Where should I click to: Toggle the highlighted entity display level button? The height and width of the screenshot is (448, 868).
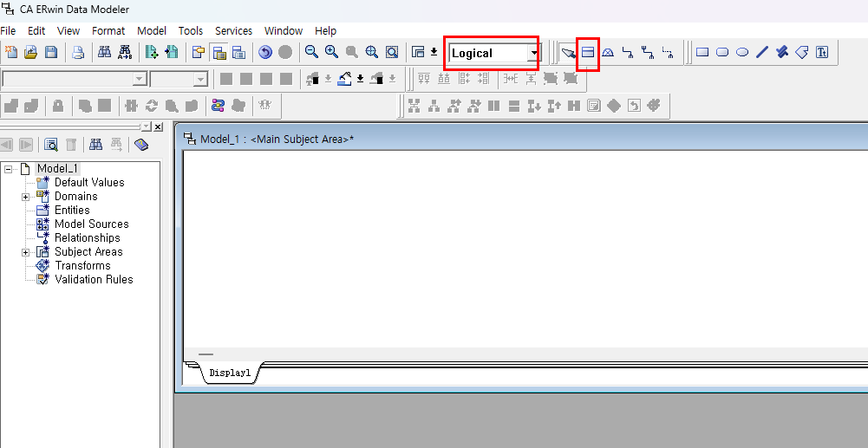(x=219, y=53)
